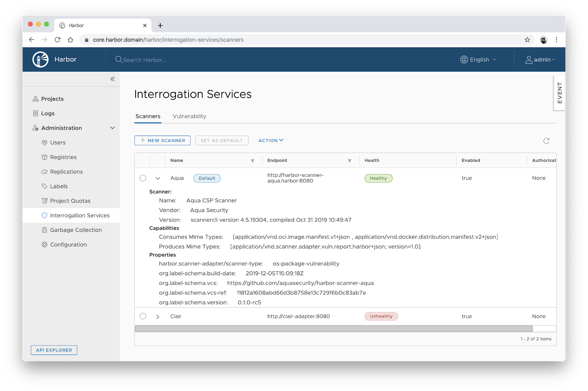588x391 pixels.
Task: Click the refresh icon above scanner table
Action: point(546,141)
